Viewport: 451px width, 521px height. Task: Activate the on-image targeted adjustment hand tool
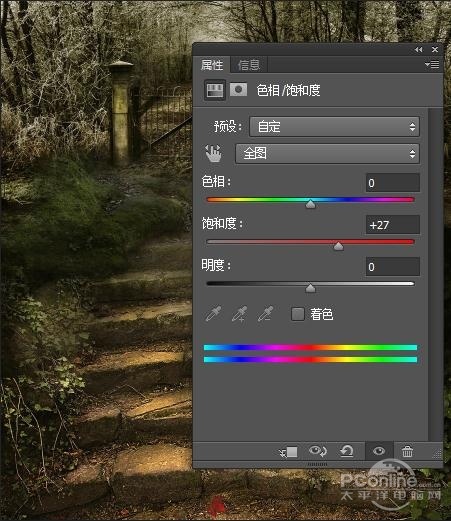tap(213, 153)
